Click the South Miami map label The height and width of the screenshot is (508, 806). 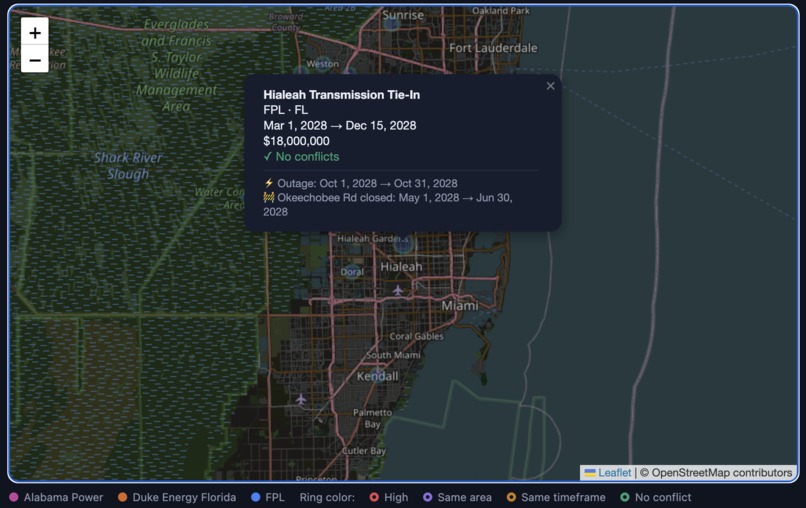(x=393, y=355)
